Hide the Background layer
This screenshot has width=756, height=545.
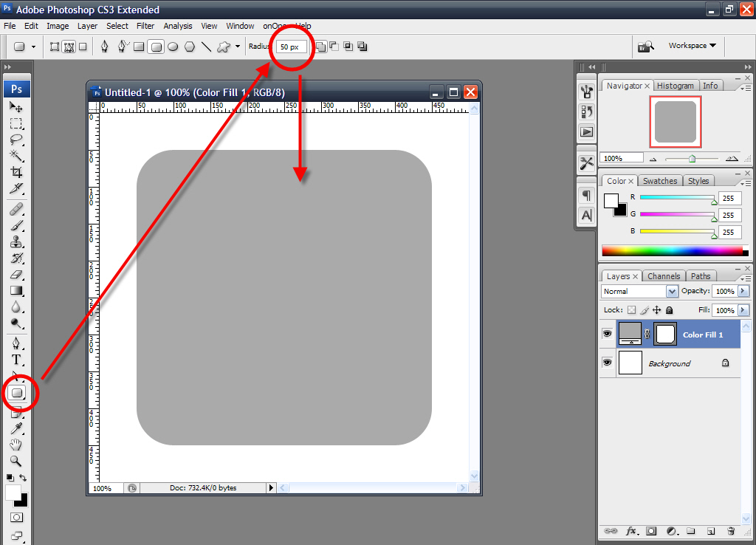click(608, 363)
